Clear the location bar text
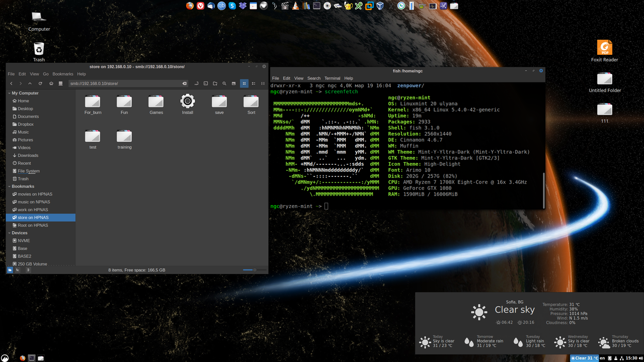This screenshot has height=362, width=644. (184, 83)
